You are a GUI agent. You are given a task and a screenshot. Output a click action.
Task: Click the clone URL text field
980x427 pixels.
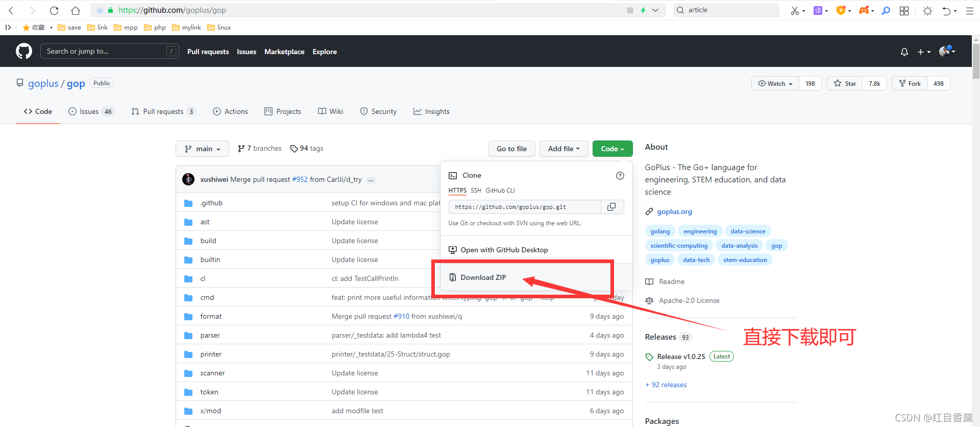(525, 207)
